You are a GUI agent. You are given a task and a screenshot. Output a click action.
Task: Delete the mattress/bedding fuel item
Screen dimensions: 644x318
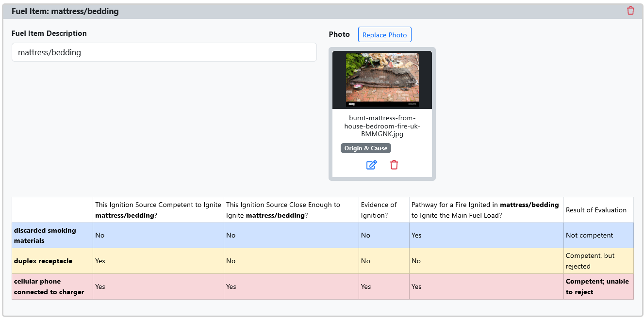[630, 11]
